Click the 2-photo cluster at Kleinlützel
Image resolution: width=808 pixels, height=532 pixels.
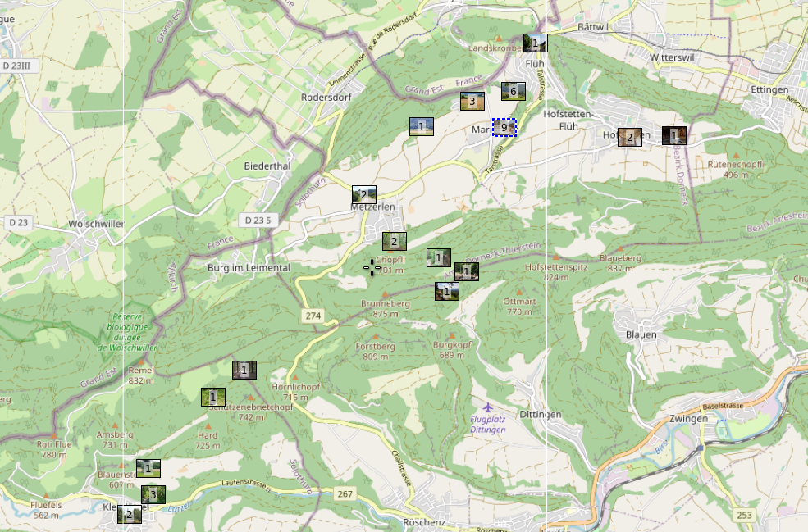tap(129, 514)
